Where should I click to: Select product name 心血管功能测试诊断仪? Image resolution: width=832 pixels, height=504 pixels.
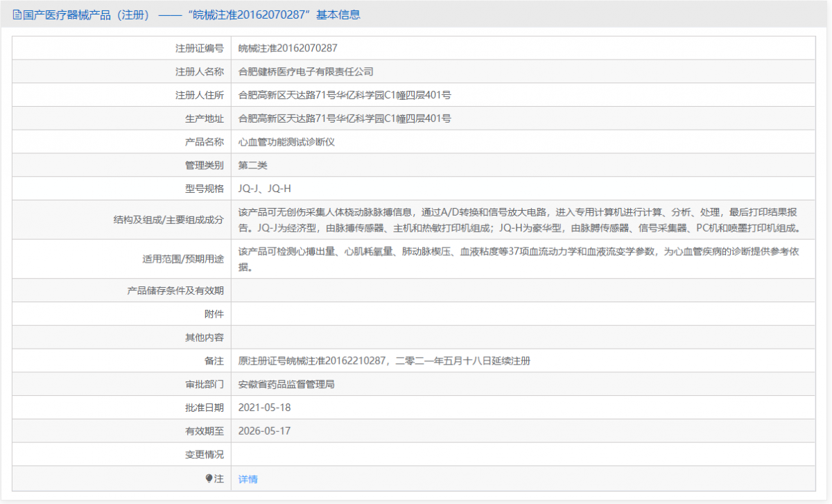tap(286, 141)
